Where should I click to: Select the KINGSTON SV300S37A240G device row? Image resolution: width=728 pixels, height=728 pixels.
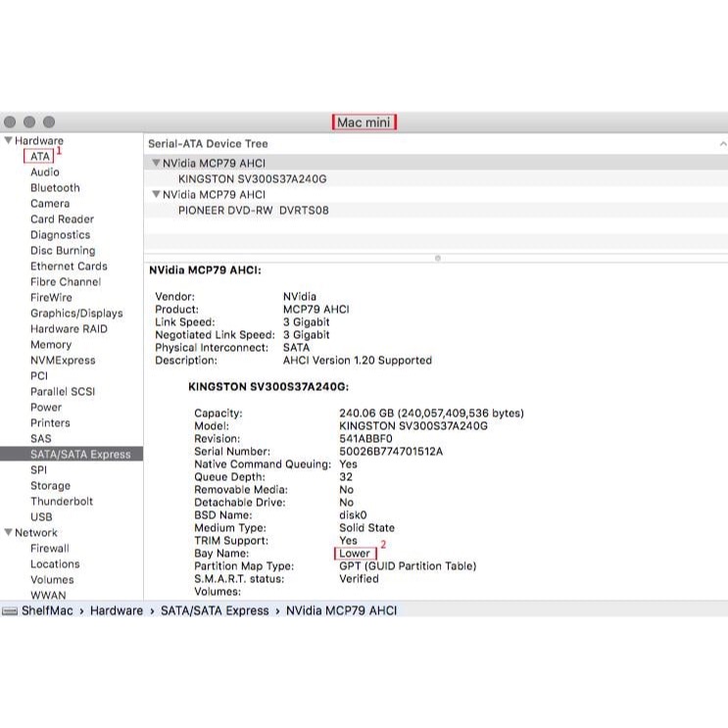tap(436, 178)
